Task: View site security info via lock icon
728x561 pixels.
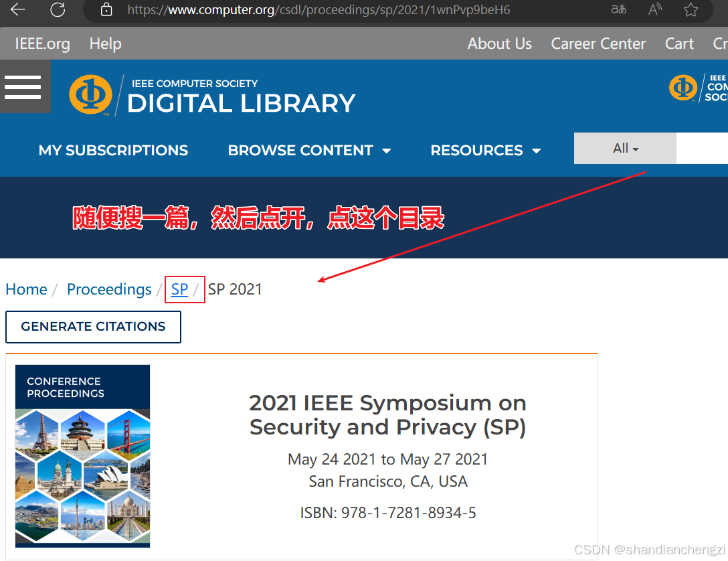Action: 106,9
